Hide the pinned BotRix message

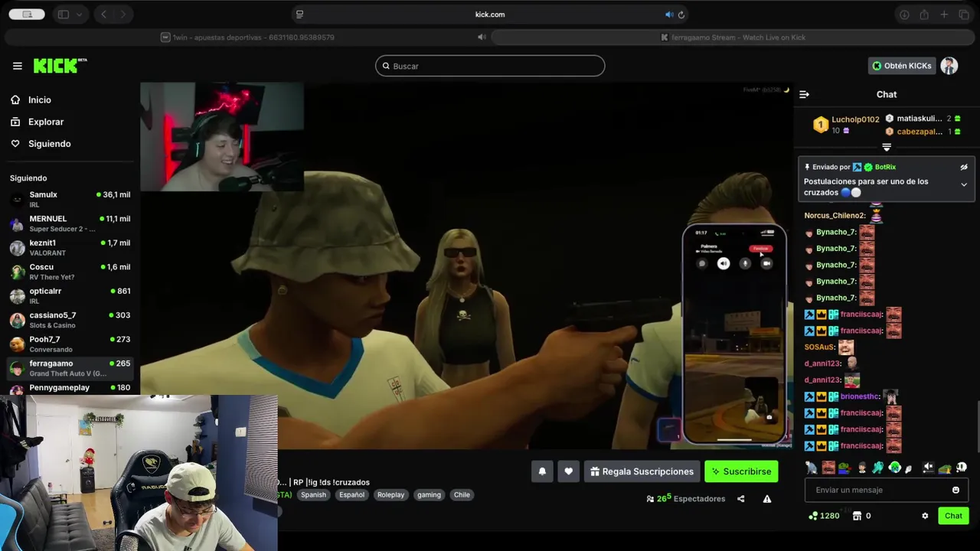click(964, 167)
